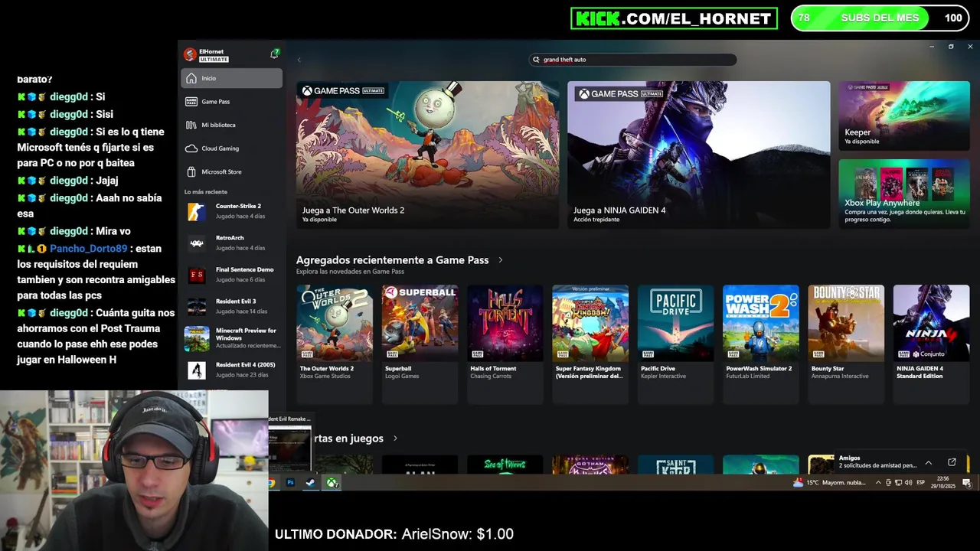This screenshot has height=551, width=980.
Task: Open the Sea of Thieves deal tile
Action: 505,465
